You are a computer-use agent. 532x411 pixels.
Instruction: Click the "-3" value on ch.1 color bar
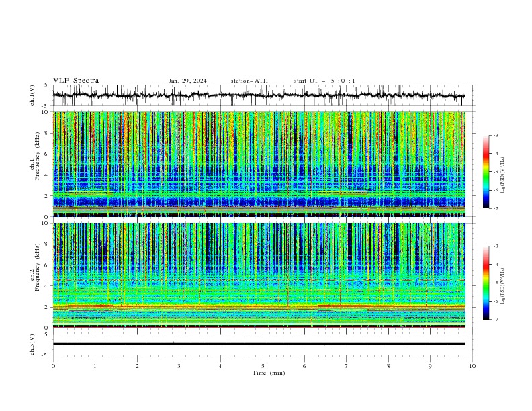(x=496, y=135)
